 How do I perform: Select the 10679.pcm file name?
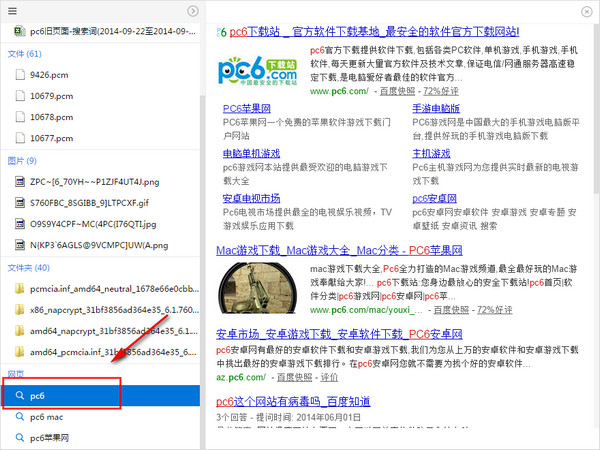pyautogui.click(x=52, y=96)
